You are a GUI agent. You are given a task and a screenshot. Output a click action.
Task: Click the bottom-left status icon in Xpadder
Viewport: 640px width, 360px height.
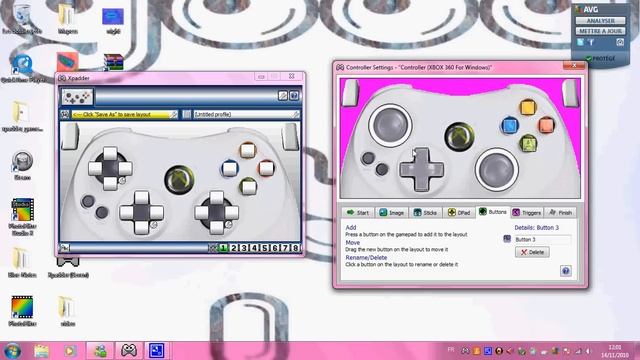[64, 248]
